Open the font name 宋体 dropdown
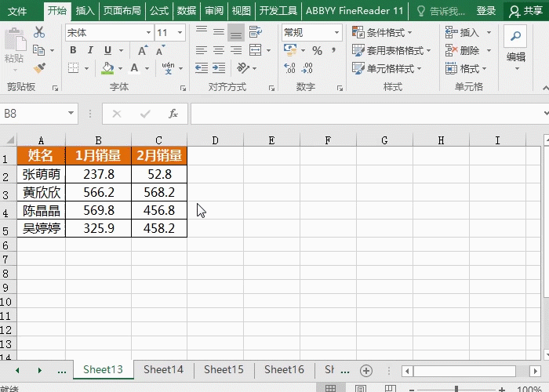 (148, 33)
